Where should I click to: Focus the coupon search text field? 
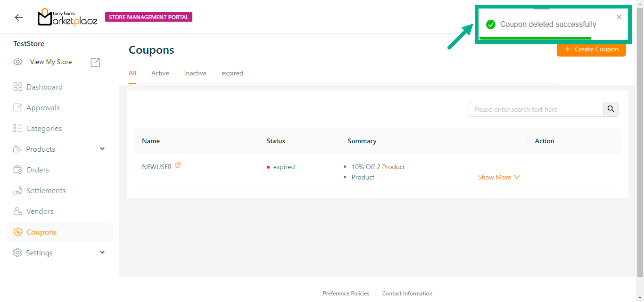click(x=536, y=109)
